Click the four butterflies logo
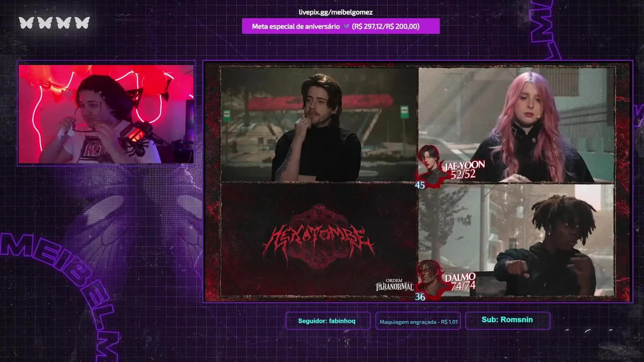This screenshot has height=362, width=644. tap(54, 23)
